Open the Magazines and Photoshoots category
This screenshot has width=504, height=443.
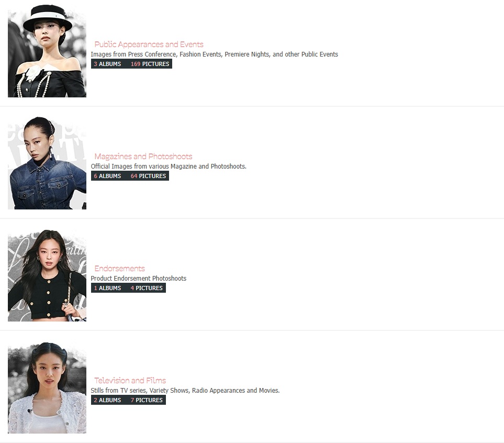pyautogui.click(x=143, y=157)
